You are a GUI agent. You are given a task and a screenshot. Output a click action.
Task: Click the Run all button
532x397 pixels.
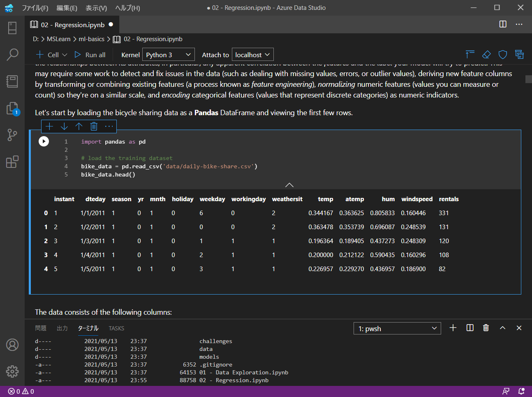click(x=90, y=55)
